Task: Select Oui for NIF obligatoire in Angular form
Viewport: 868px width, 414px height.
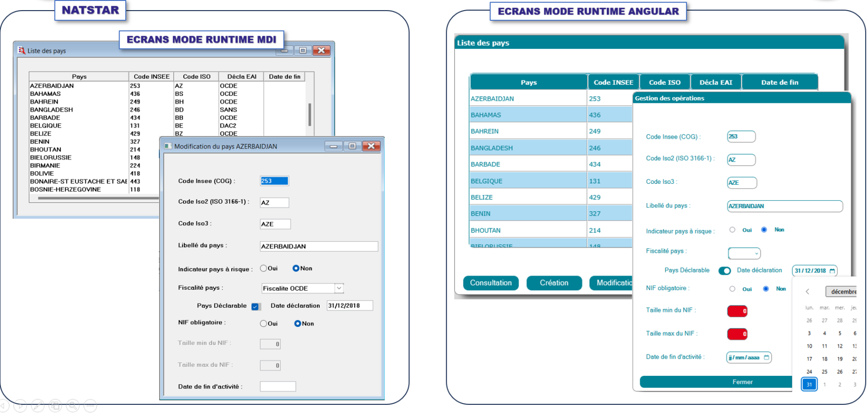Action: [x=732, y=289]
